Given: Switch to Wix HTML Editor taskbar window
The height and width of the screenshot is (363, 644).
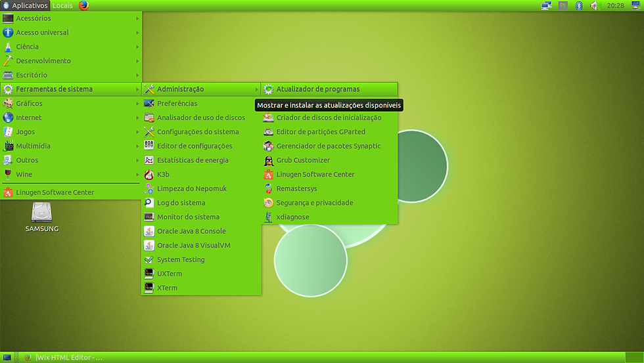Looking at the screenshot, I should coord(63,357).
